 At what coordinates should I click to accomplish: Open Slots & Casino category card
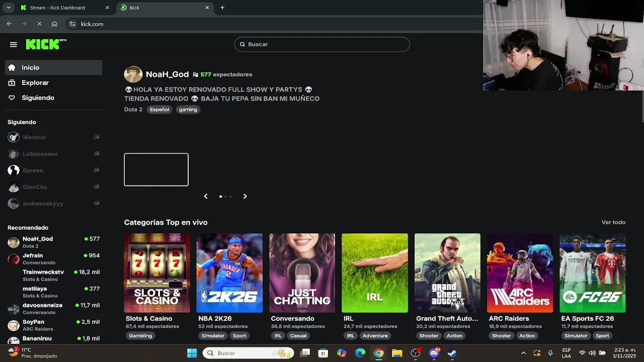click(157, 273)
